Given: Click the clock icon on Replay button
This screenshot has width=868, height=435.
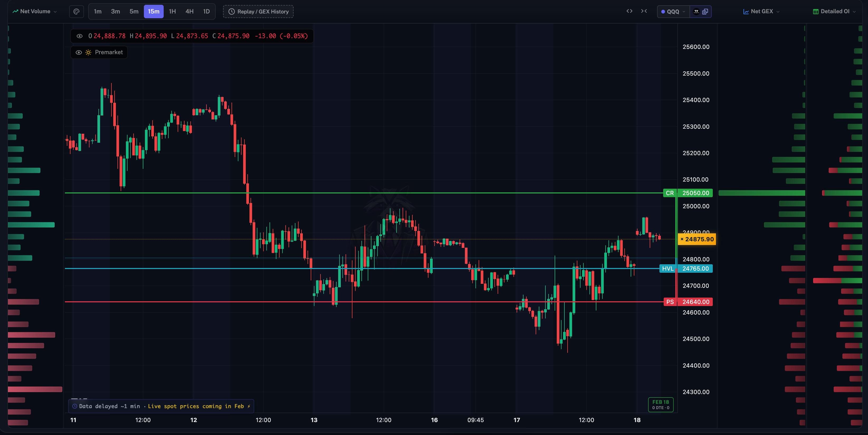Looking at the screenshot, I should pyautogui.click(x=232, y=11).
